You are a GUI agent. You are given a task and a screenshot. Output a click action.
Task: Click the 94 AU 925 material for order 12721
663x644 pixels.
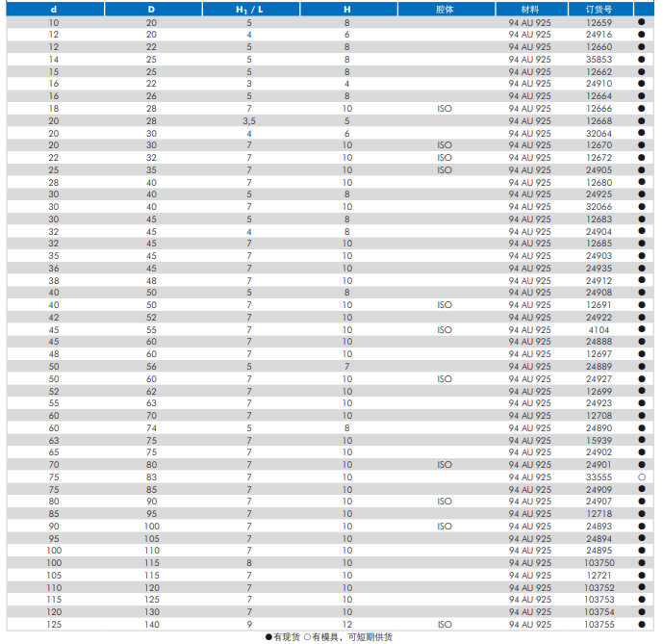[x=529, y=576]
